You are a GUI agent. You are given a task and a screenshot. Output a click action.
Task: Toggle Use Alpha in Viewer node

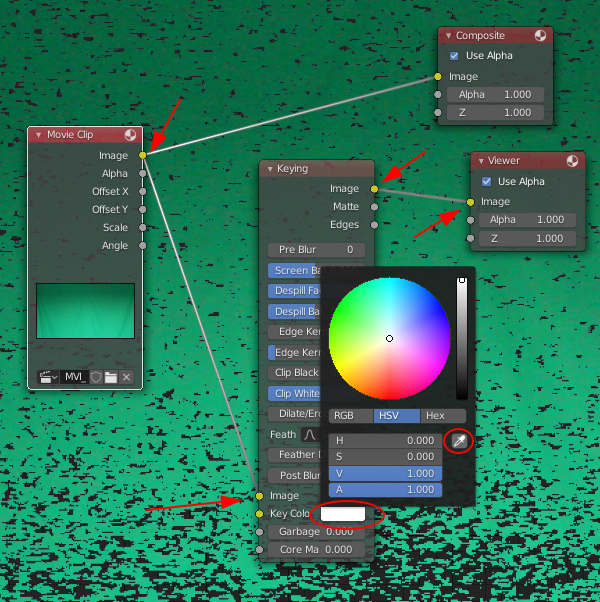[x=487, y=181]
